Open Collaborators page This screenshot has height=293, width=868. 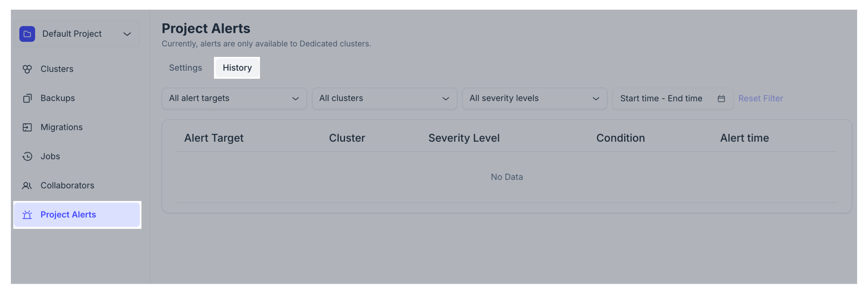tap(67, 186)
